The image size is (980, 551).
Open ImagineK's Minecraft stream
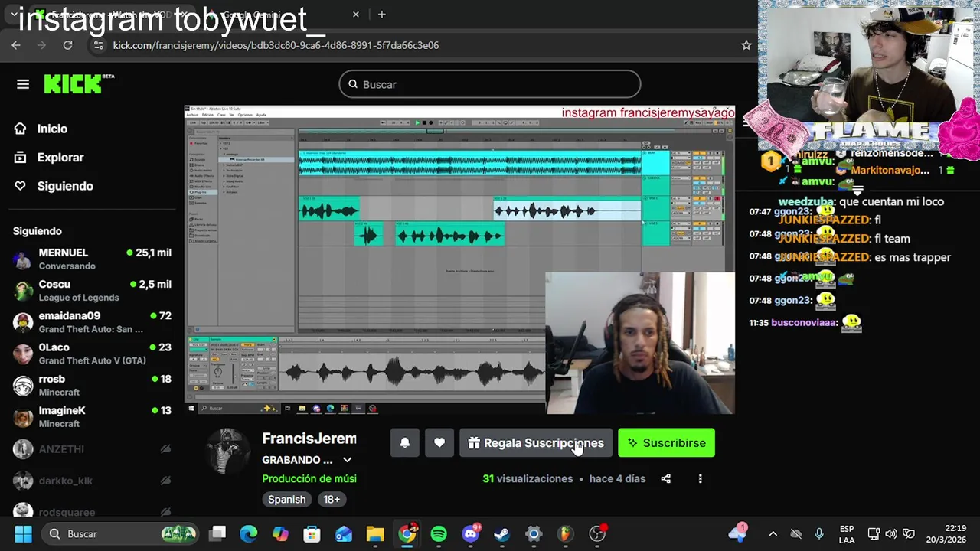click(92, 417)
